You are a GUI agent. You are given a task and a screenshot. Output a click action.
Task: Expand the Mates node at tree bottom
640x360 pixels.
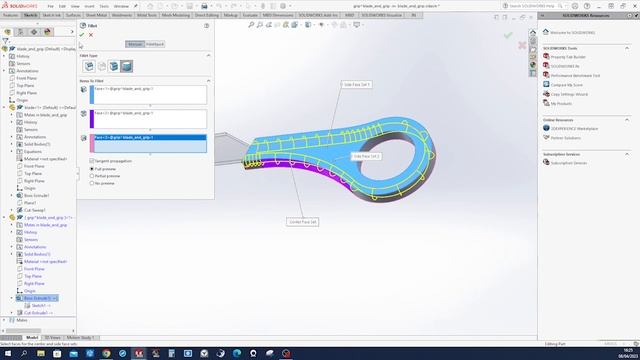click(4, 320)
